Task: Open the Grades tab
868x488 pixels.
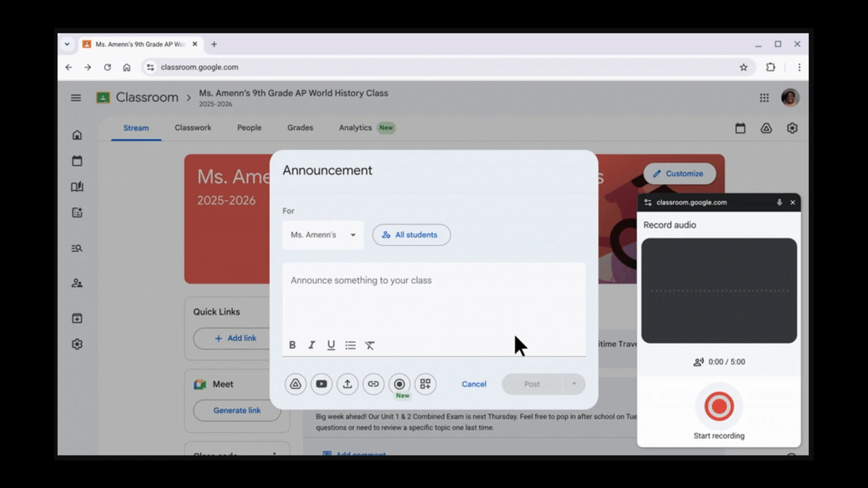Action: point(300,128)
